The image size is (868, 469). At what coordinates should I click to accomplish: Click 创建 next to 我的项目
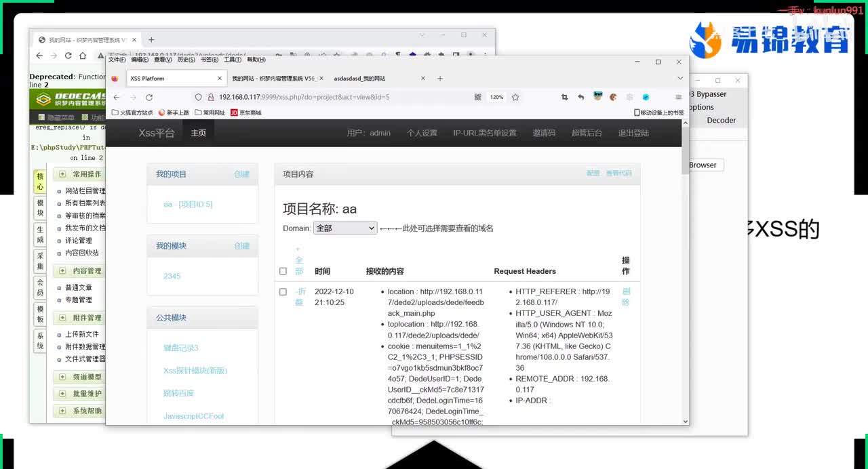click(241, 174)
